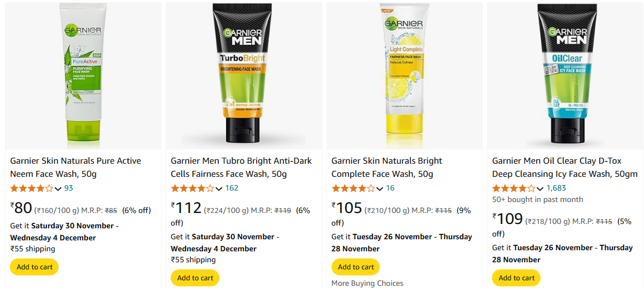The image size is (644, 288).
Task: View More Buying Choices for Bright Complete
Action: click(367, 283)
